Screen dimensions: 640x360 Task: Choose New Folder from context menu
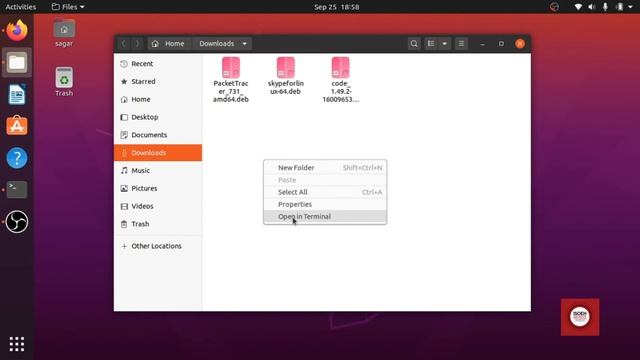(325, 168)
